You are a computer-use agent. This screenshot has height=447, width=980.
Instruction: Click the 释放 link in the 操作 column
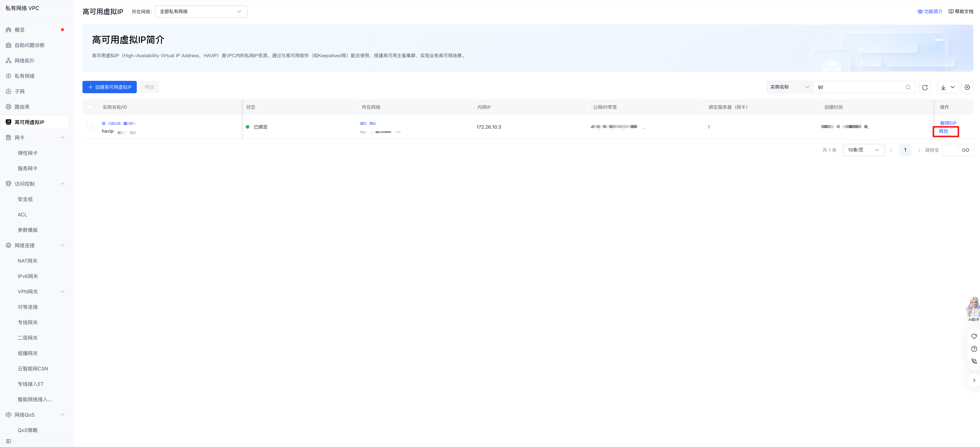(943, 131)
